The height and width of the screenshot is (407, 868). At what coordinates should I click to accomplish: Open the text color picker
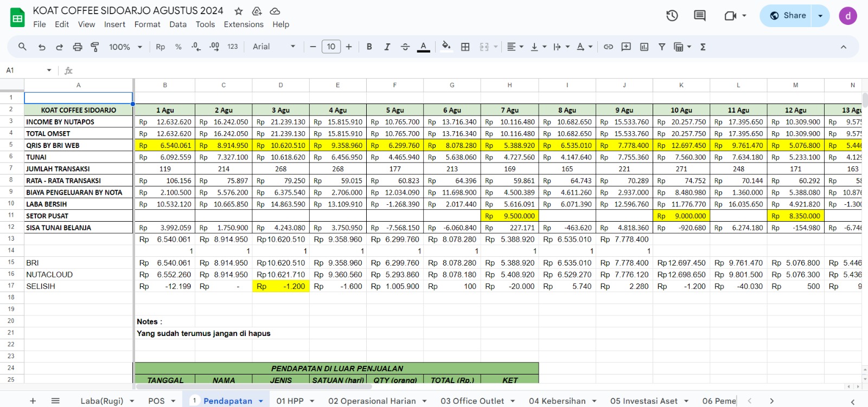[x=424, y=47]
